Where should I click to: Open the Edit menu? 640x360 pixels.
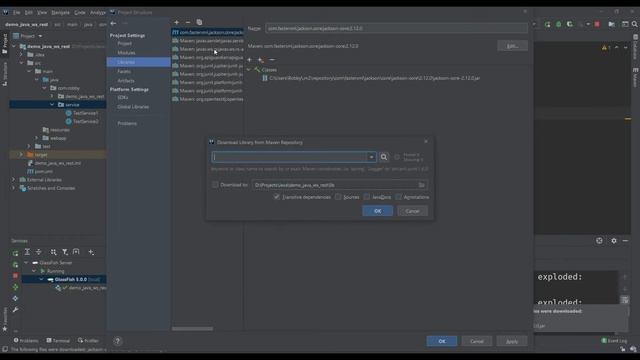click(x=29, y=12)
